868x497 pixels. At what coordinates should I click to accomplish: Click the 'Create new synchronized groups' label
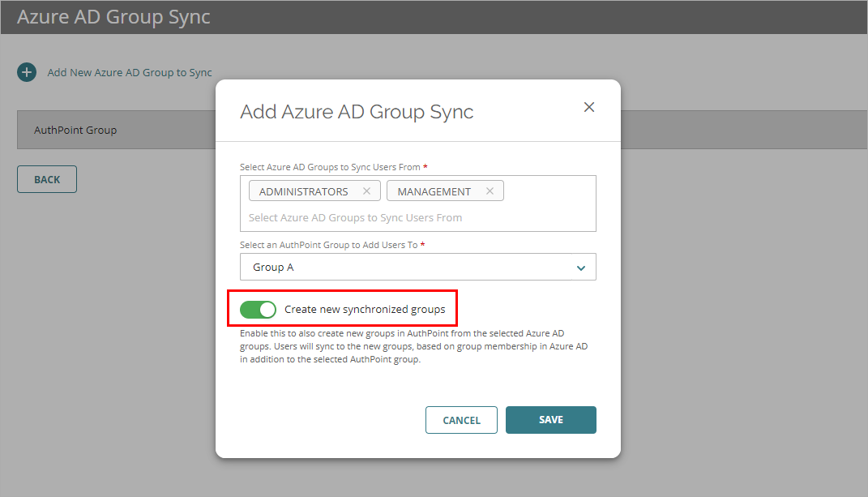point(365,309)
